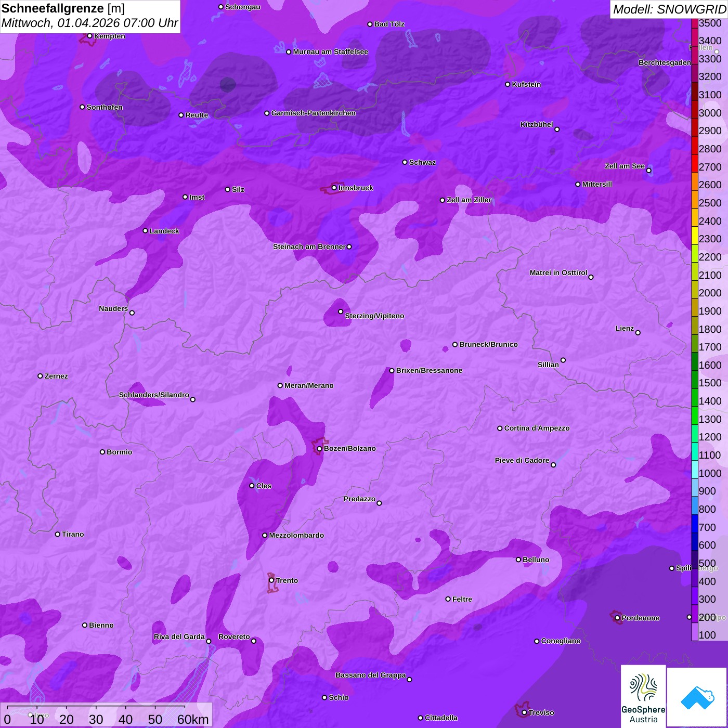
Task: Click the 'Schlanders/Silandro' label
Action: 154,395
